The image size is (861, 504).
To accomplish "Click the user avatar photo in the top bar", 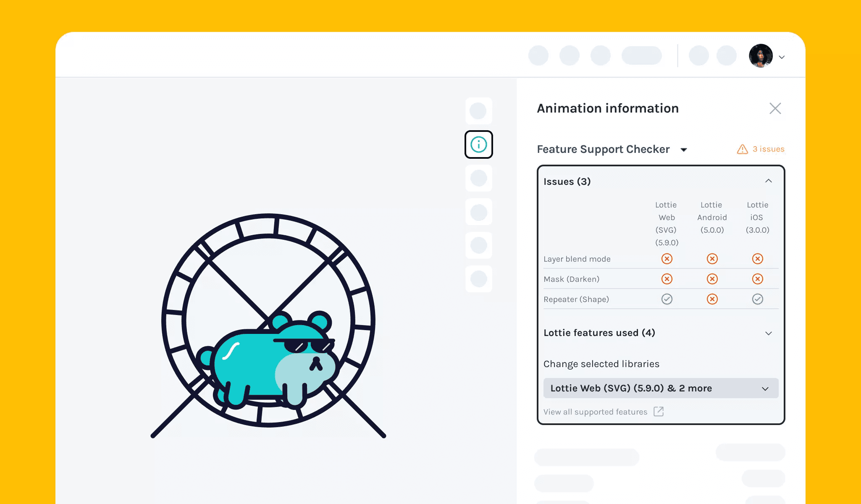I will (761, 55).
